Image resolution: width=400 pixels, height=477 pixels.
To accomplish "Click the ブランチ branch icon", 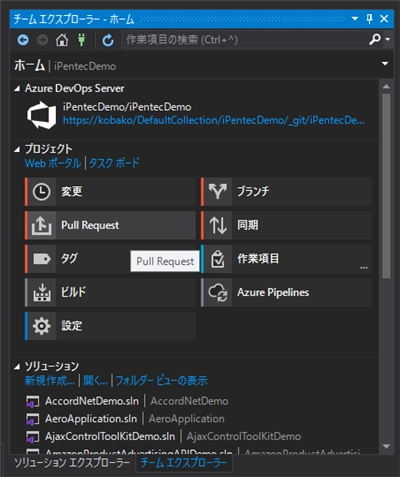I will (218, 192).
